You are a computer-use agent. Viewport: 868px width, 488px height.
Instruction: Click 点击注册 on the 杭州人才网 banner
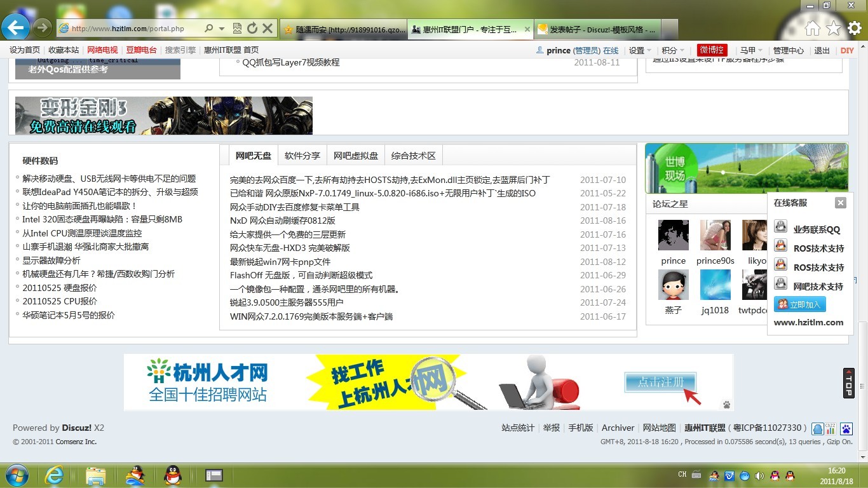pyautogui.click(x=660, y=382)
